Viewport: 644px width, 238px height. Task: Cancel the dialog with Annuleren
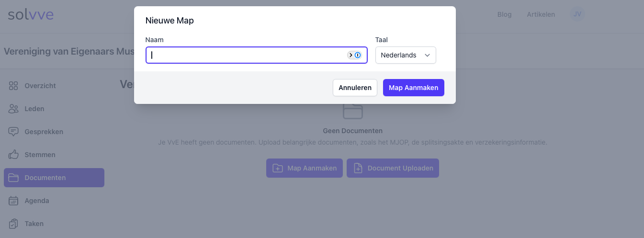[x=355, y=88]
